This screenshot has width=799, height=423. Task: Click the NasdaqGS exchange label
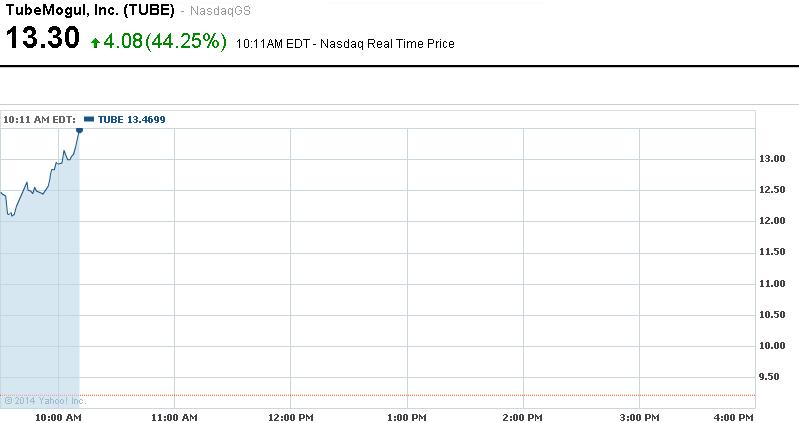(220, 11)
